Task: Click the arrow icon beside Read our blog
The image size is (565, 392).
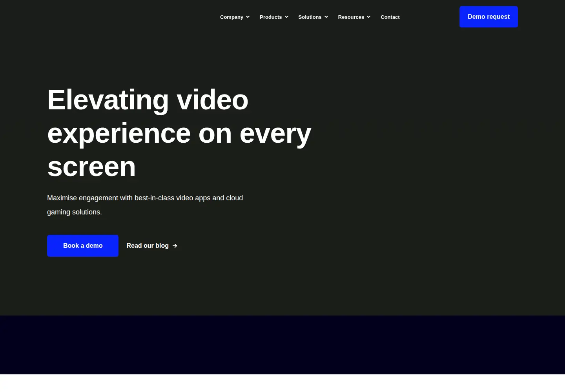Action: [x=175, y=246]
